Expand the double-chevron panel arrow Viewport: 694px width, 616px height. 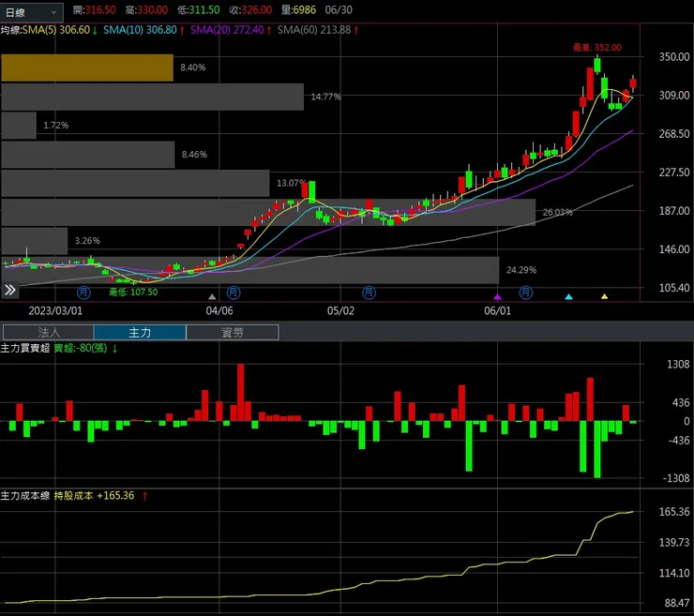[9, 291]
